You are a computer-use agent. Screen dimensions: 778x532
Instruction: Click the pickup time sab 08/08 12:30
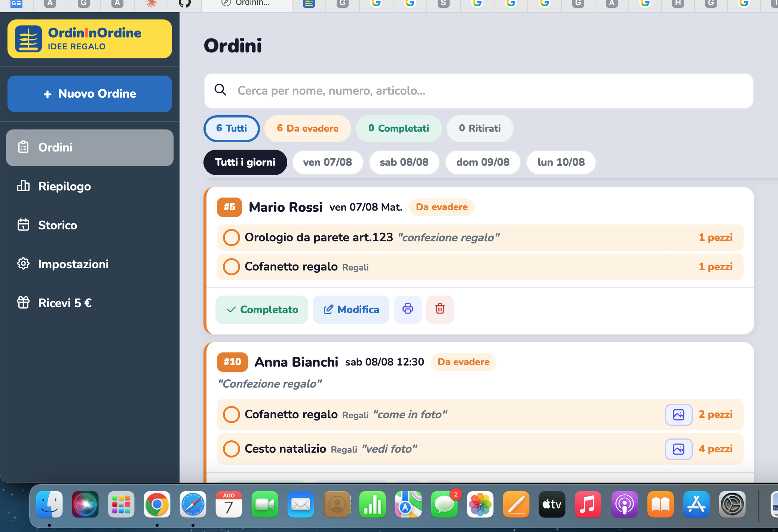(385, 362)
